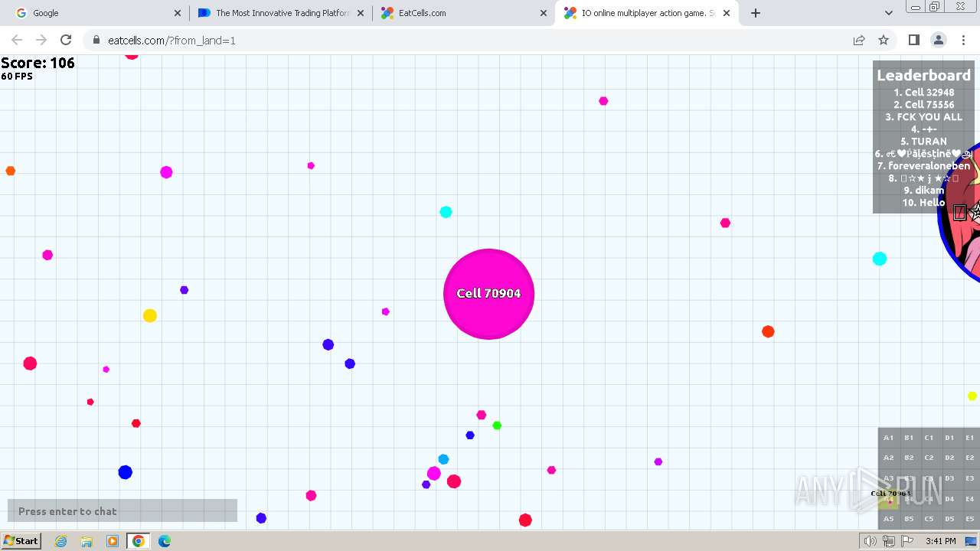This screenshot has height=551, width=980.
Task: Click leaderboard entry Cell 75556
Action: (x=923, y=105)
